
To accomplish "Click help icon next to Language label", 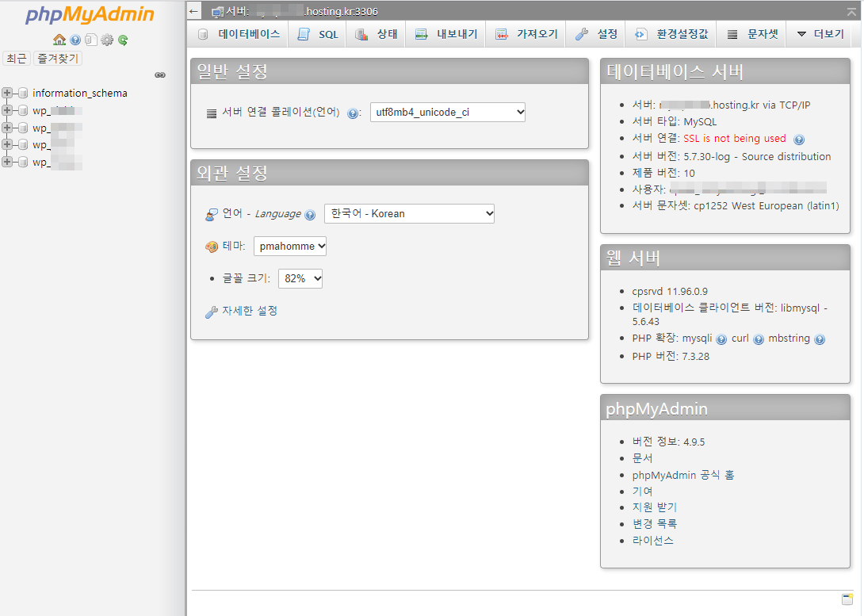I will point(310,215).
